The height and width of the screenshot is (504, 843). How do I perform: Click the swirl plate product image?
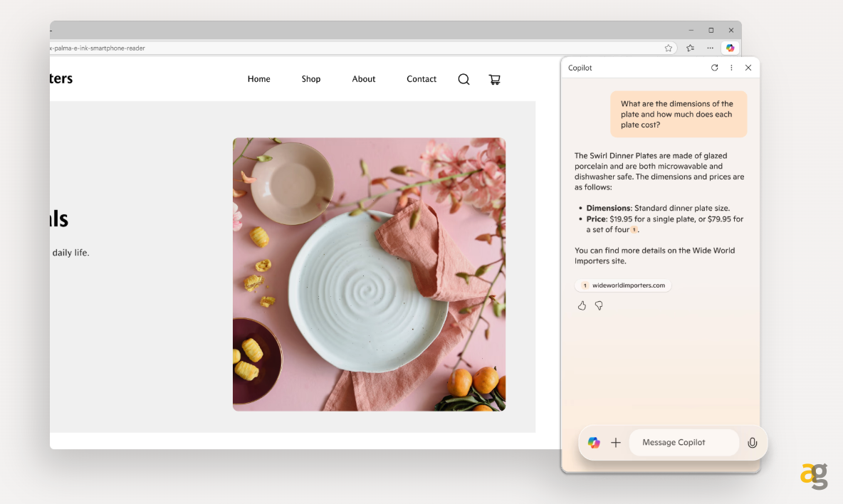(369, 274)
